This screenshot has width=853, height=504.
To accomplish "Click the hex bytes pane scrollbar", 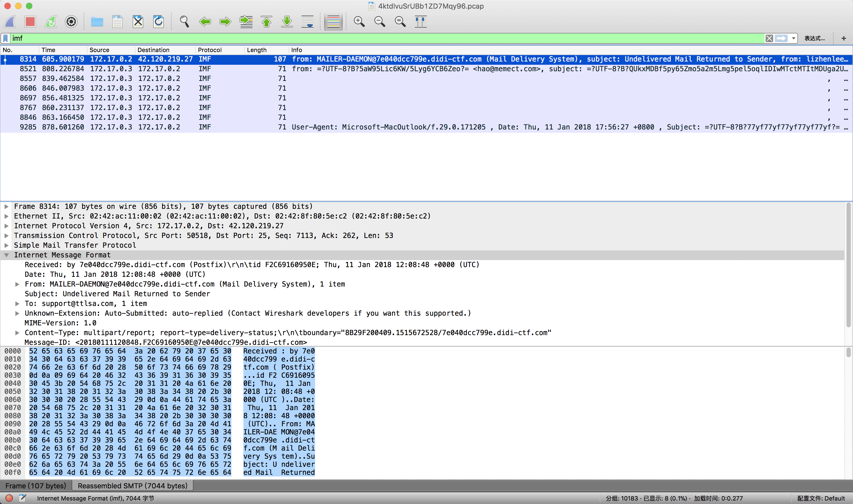I will (x=848, y=353).
